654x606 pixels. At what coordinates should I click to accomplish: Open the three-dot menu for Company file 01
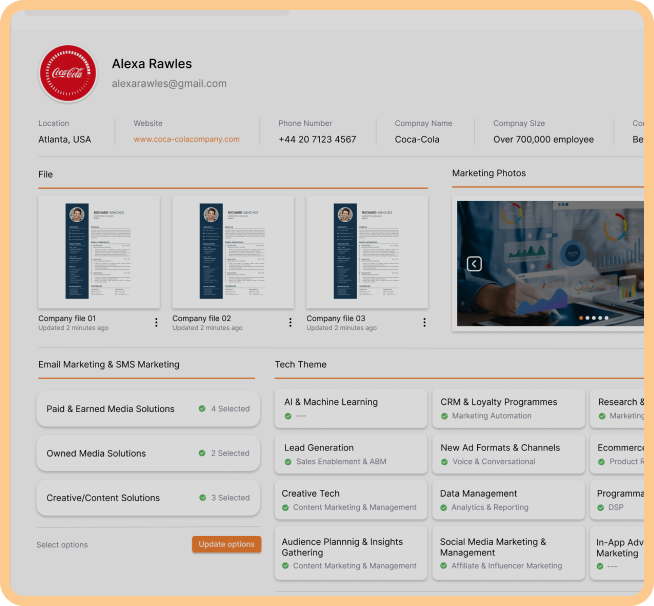pyautogui.click(x=156, y=322)
